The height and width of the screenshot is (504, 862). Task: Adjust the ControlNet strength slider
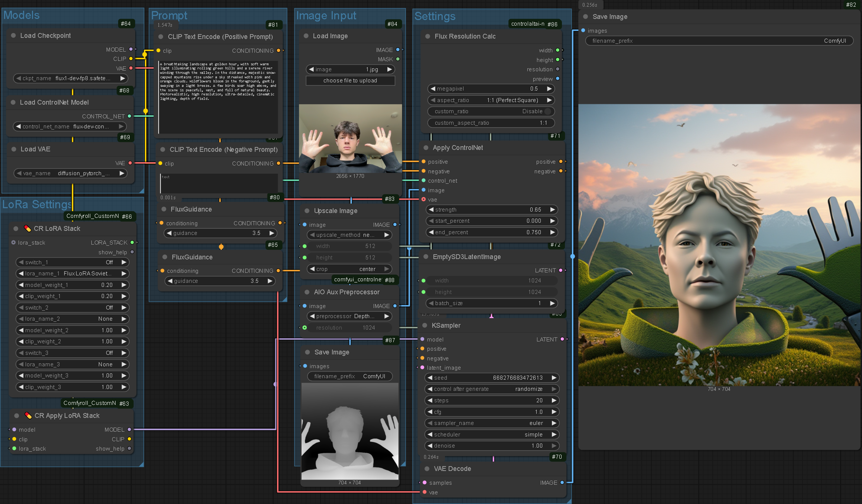[492, 210]
